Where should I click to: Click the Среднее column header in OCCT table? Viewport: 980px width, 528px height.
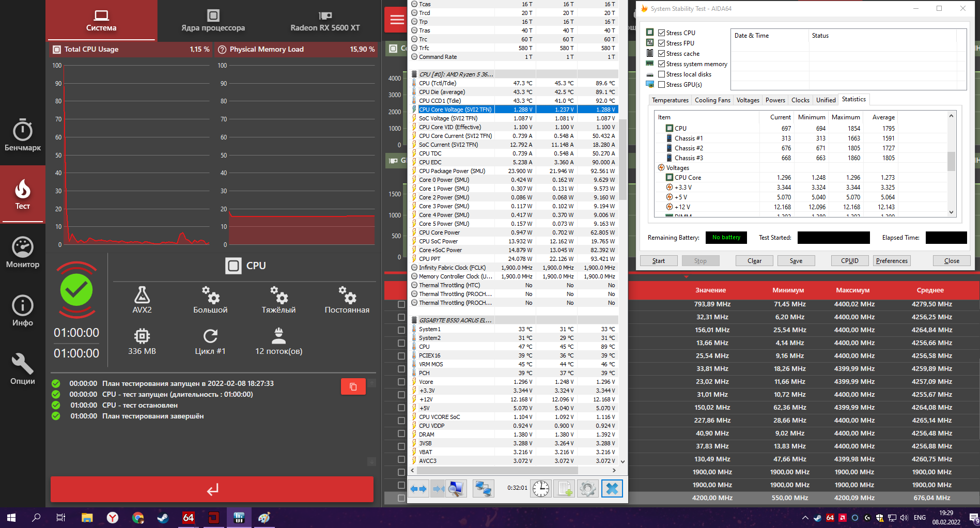(x=930, y=290)
